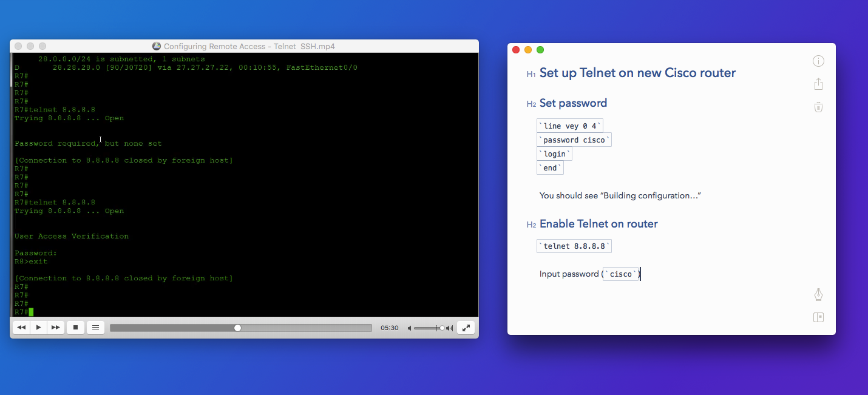The width and height of the screenshot is (868, 395).
Task: Set volume to maximum with loud speaker icon
Action: click(x=449, y=328)
